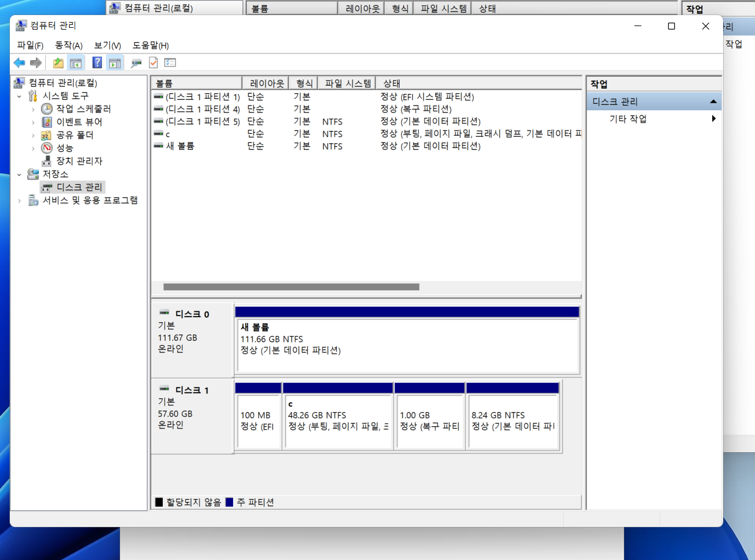The width and height of the screenshot is (755, 560).
Task: Click the 저장소 storage icon in tree
Action: click(33, 174)
